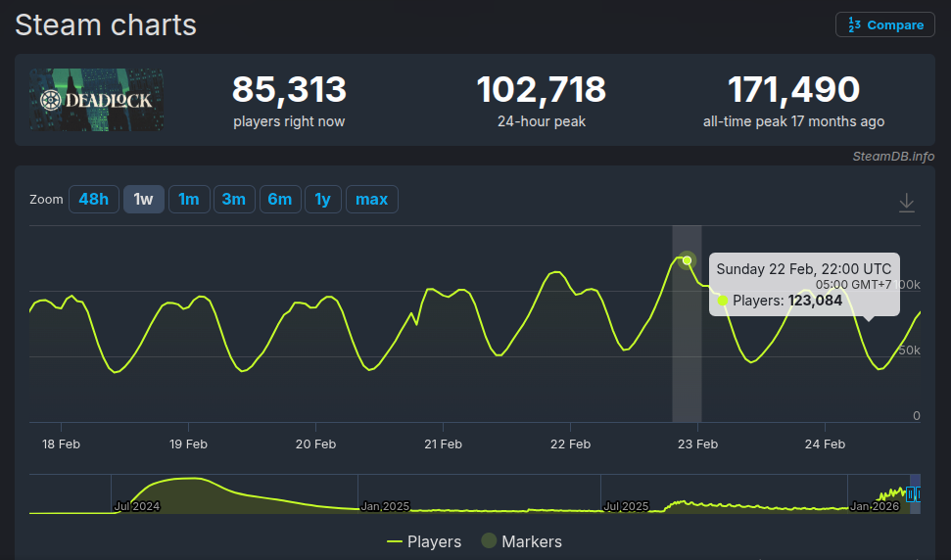Show the max zoom range

pyautogui.click(x=372, y=200)
